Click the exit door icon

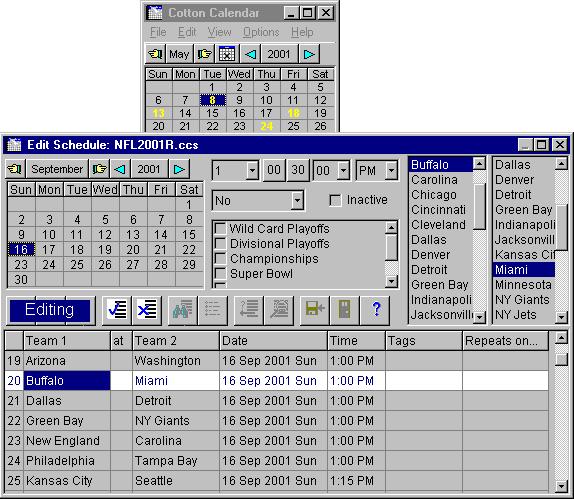[x=344, y=310]
